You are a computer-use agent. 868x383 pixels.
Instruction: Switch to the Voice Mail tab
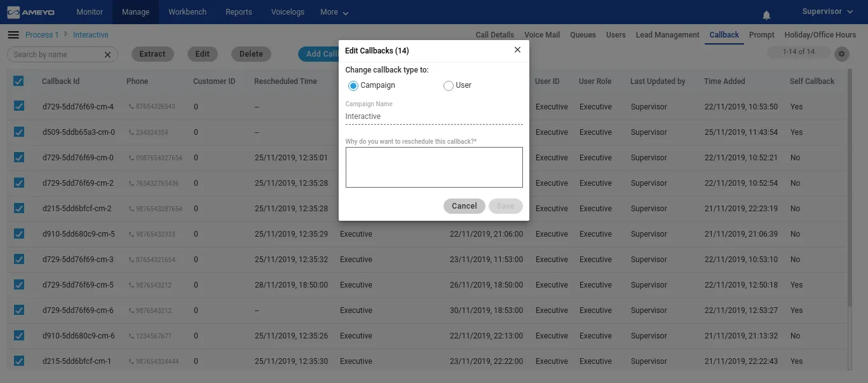[x=542, y=35]
